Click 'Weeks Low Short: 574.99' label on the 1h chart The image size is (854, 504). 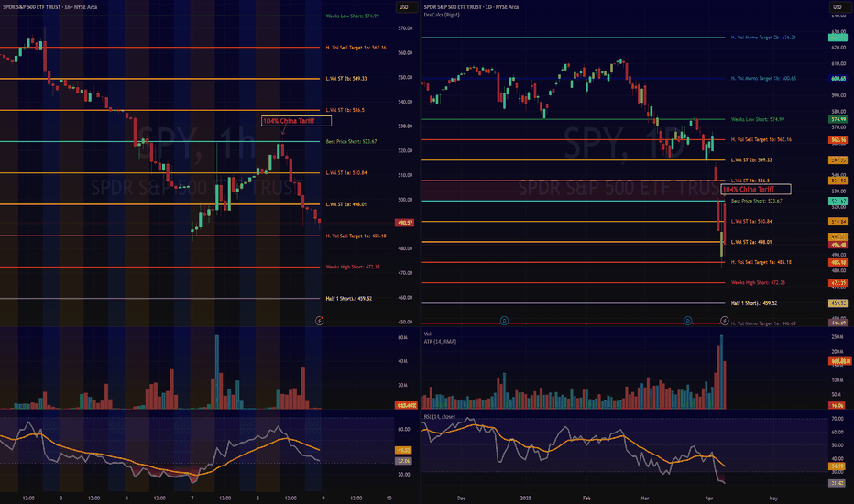353,16
